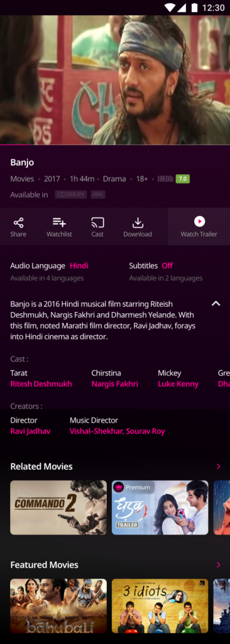This screenshot has height=644, width=230.
Task: Expand Related Movies with arrow
Action: click(x=219, y=467)
